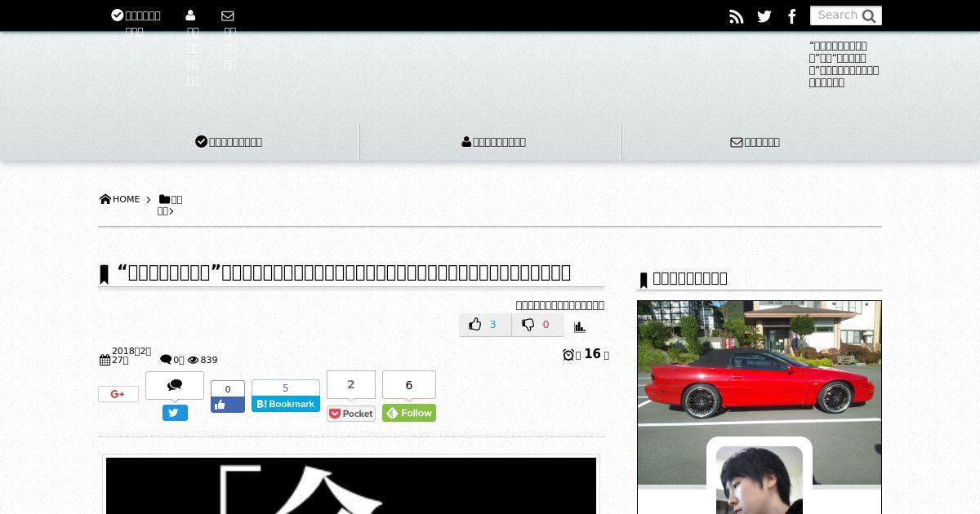Select the checkmark tab in gray navigation
980x514 pixels.
229,142
